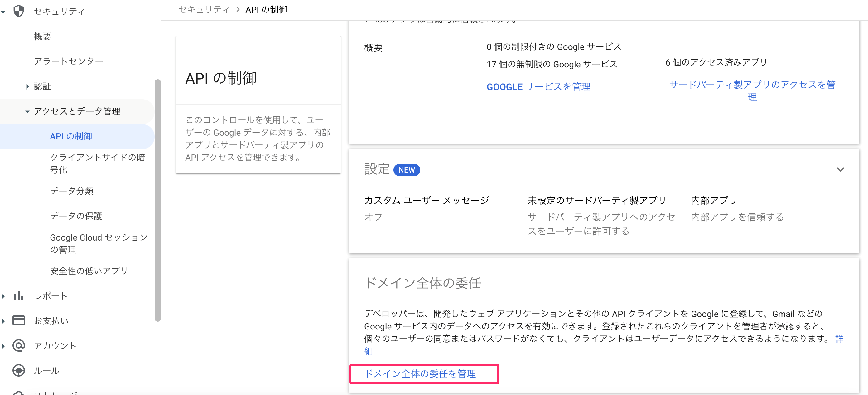The width and height of the screenshot is (868, 395).
Task: Expand the 認証 submenu arrow
Action: [x=28, y=87]
